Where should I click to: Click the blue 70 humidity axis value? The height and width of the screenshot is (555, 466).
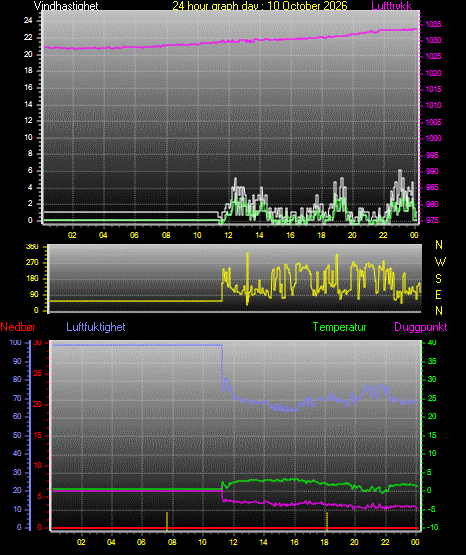(17, 399)
